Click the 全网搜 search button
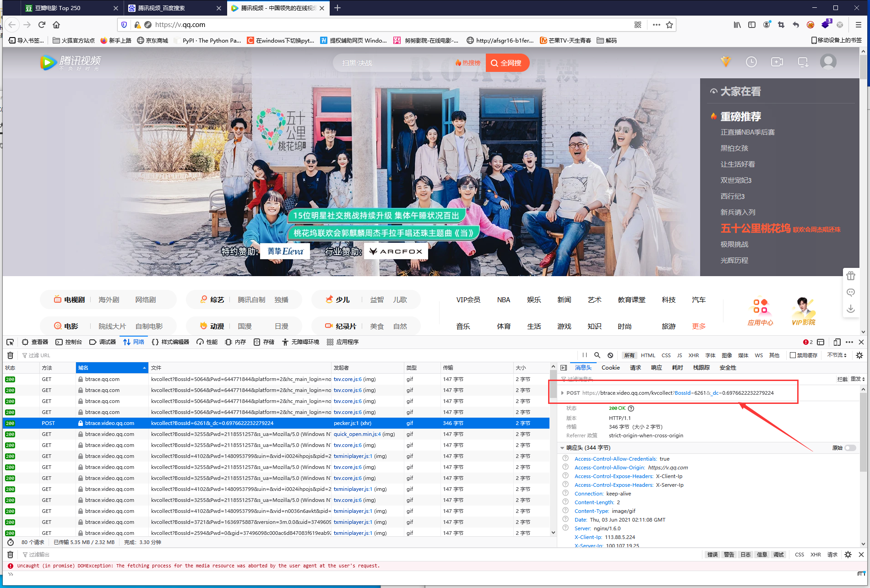This screenshot has height=588, width=870. [507, 63]
